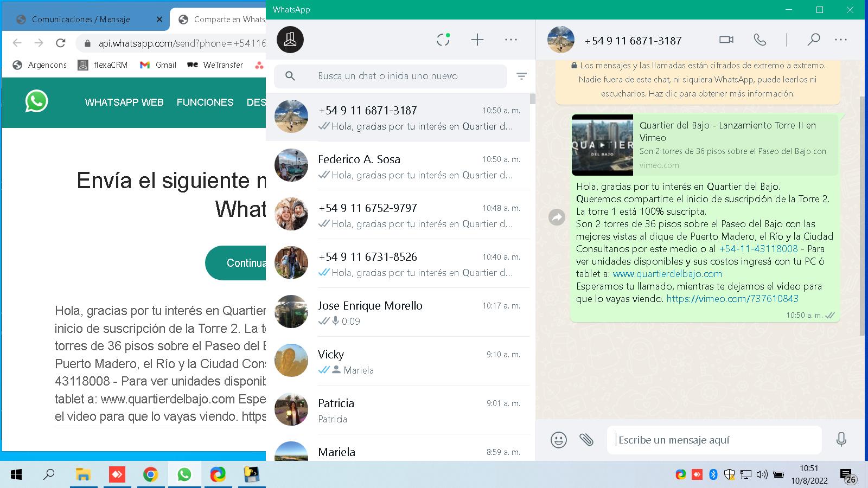The width and height of the screenshot is (868, 488).
Task: Click WHATSAPP WEB in the site navigation
Action: click(124, 102)
